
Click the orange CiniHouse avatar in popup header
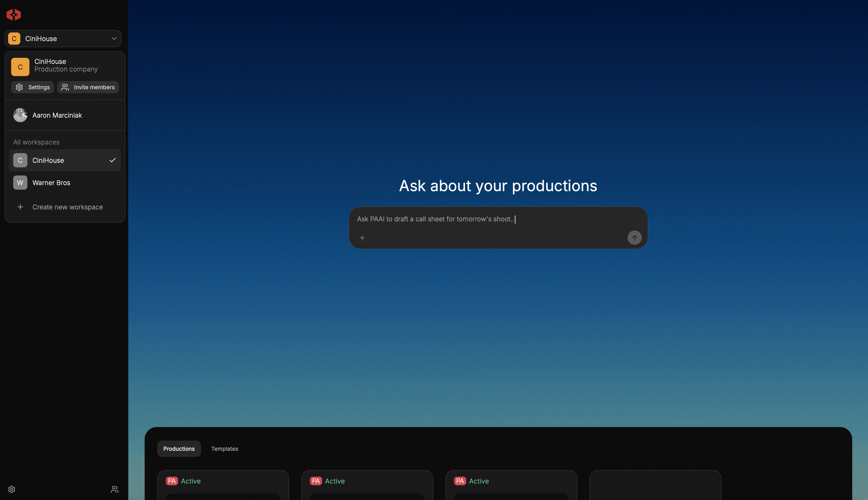coord(20,67)
